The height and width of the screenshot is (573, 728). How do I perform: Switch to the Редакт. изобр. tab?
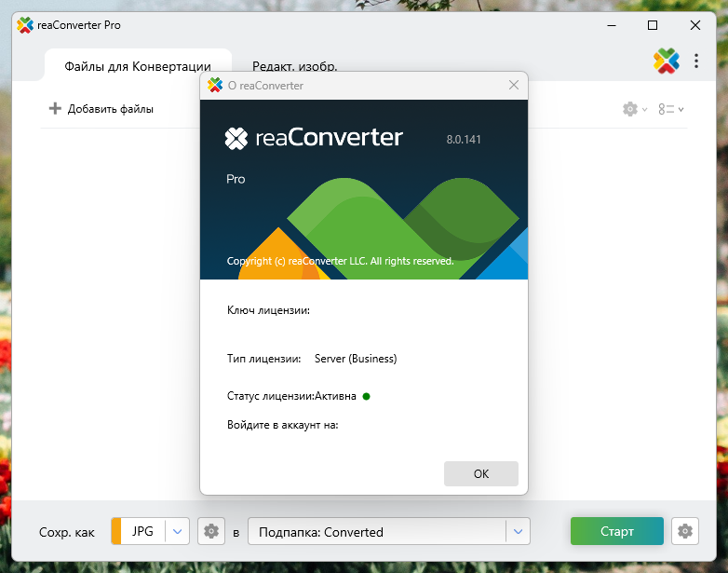(295, 66)
